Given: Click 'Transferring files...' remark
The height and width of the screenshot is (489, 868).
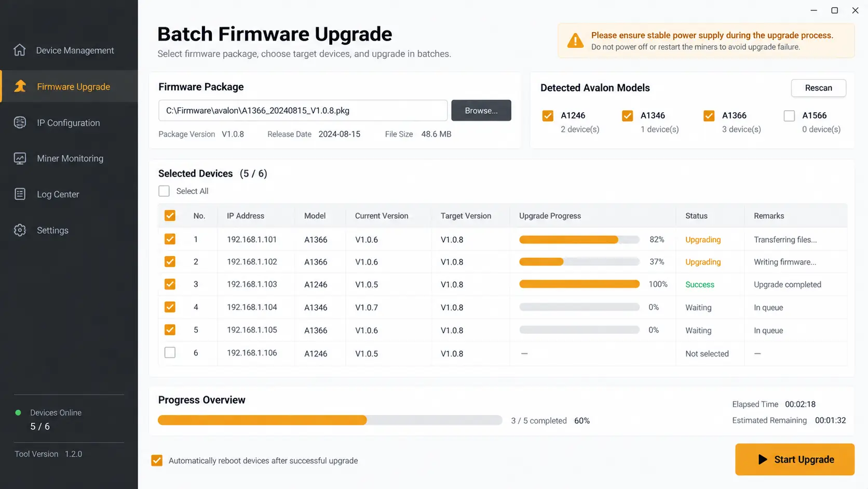Looking at the screenshot, I should (785, 240).
